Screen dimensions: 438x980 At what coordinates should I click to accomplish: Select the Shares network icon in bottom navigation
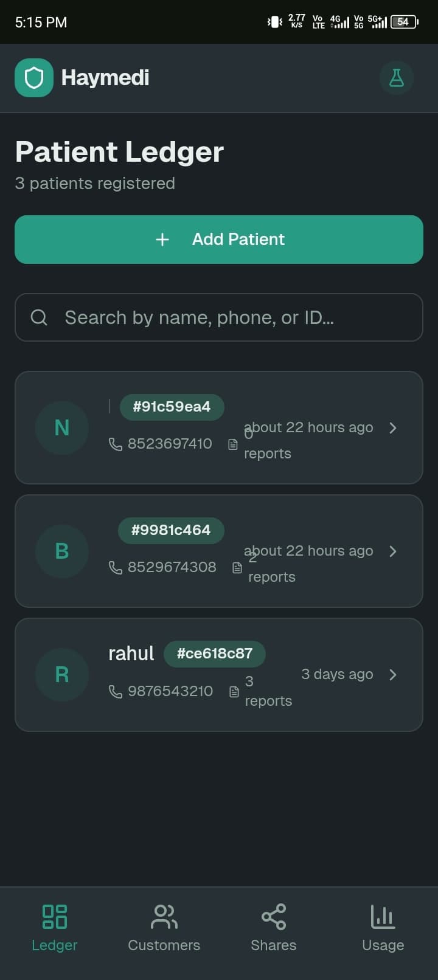[x=273, y=917]
